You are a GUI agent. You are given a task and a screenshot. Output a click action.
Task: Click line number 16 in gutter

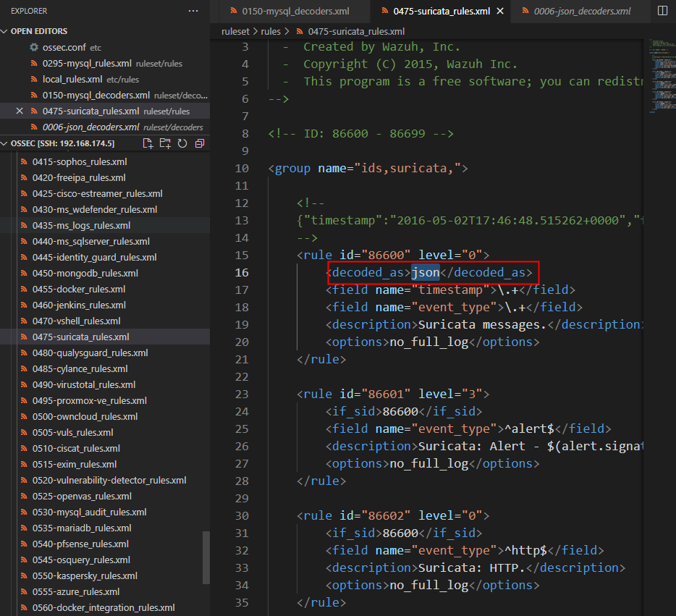(x=242, y=273)
